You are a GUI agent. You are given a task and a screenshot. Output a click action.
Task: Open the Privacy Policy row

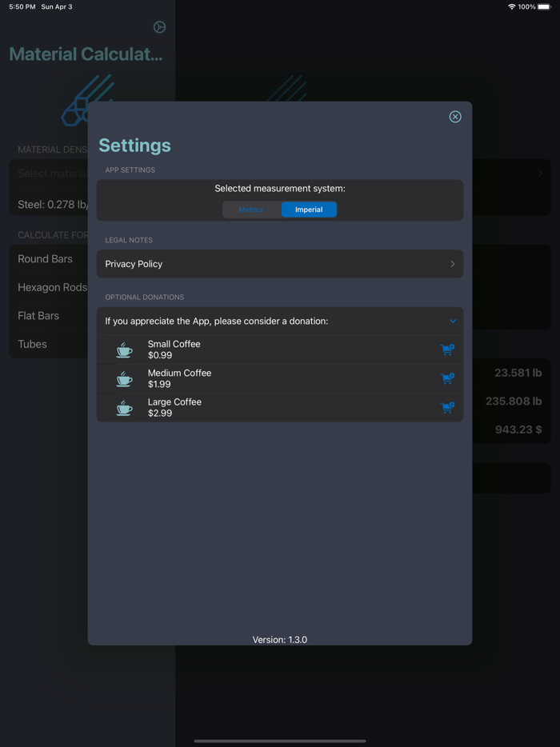[x=280, y=264]
